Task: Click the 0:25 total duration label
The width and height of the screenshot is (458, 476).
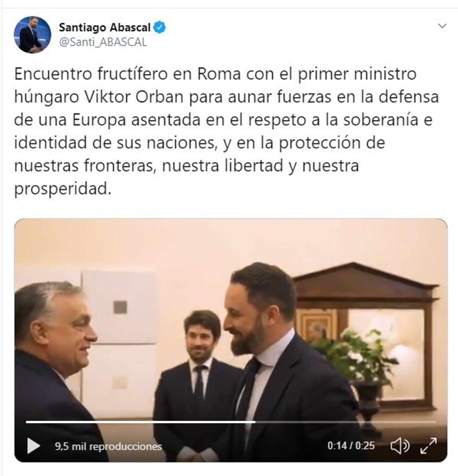Action: point(365,446)
